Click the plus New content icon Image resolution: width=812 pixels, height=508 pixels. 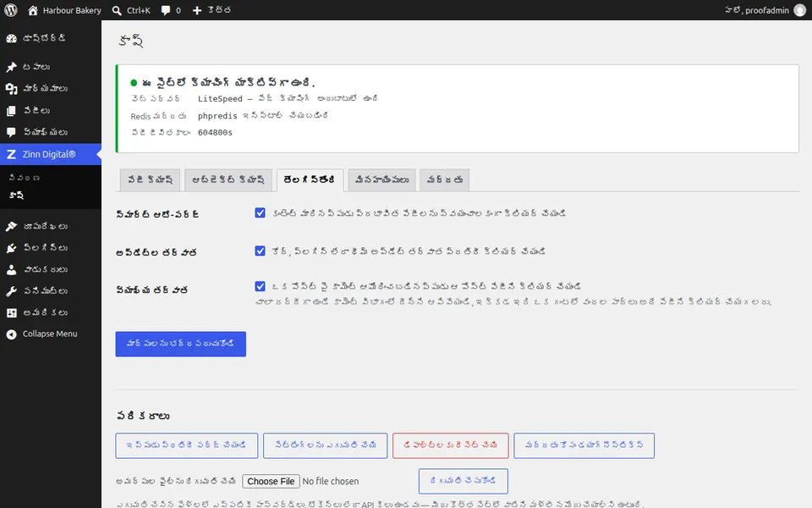coord(197,10)
